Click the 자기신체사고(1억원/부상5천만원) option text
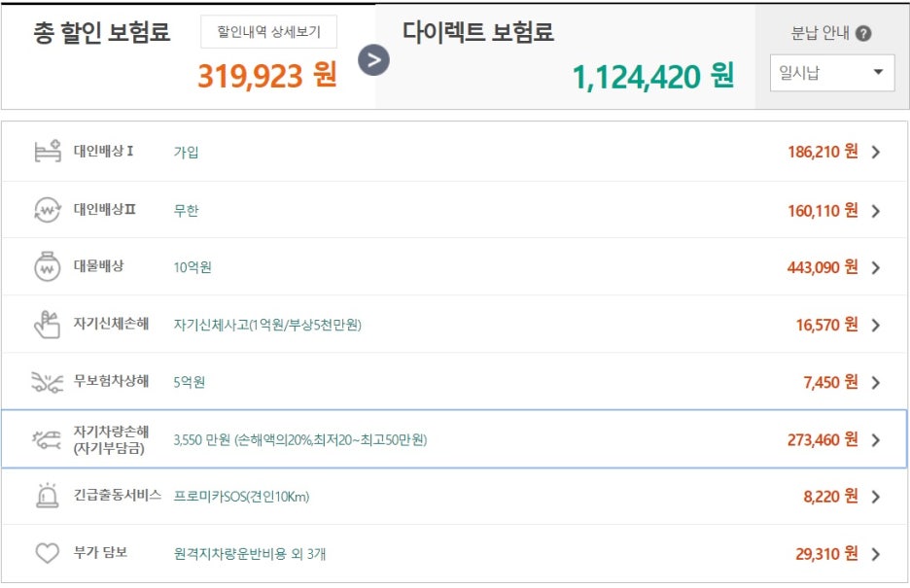 click(267, 325)
